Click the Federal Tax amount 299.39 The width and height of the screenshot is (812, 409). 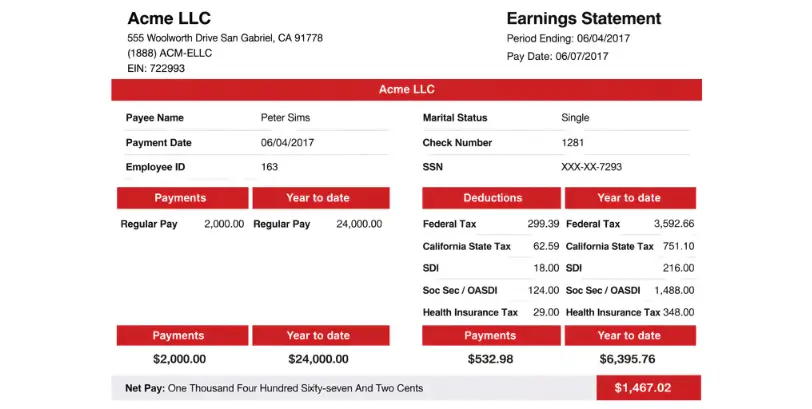click(x=542, y=224)
